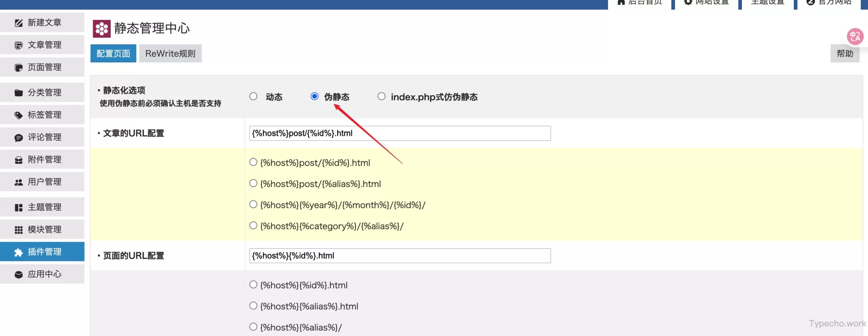The width and height of the screenshot is (868, 336).
Task: Click the 分类管理 folder icon
Action: coord(19,93)
